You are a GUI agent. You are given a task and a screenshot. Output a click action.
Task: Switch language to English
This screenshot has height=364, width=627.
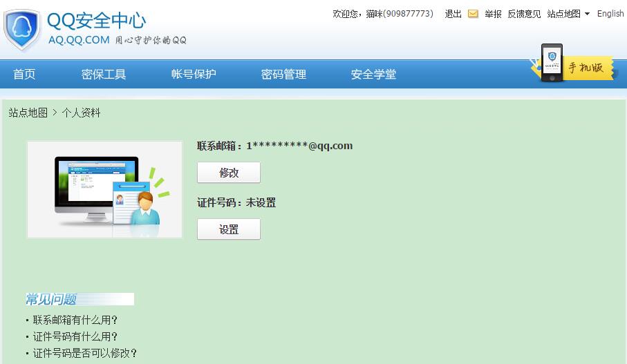click(610, 14)
